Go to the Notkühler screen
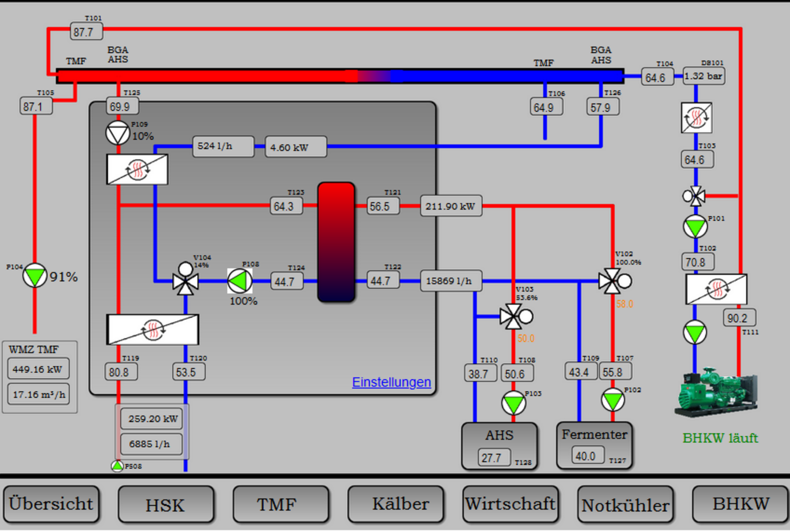790x532 pixels. (x=625, y=504)
